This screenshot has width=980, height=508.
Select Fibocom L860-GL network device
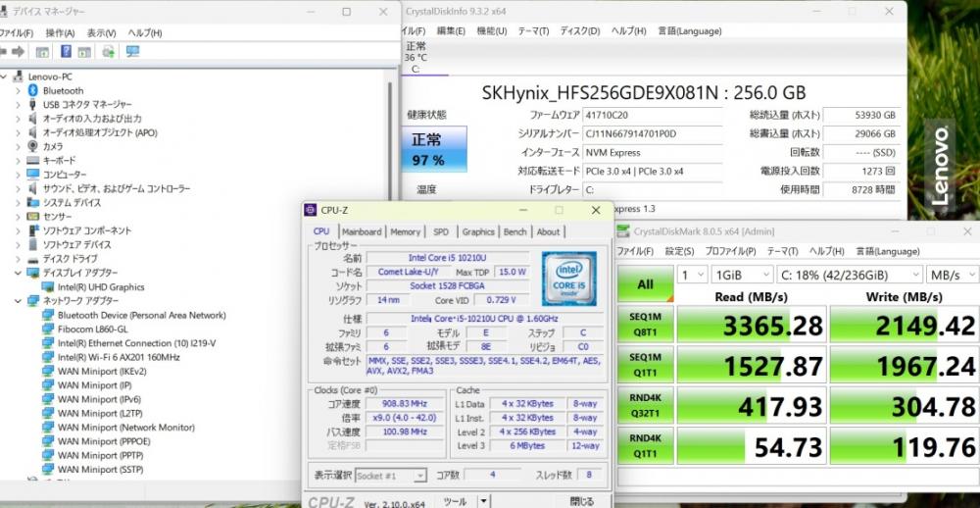click(91, 330)
